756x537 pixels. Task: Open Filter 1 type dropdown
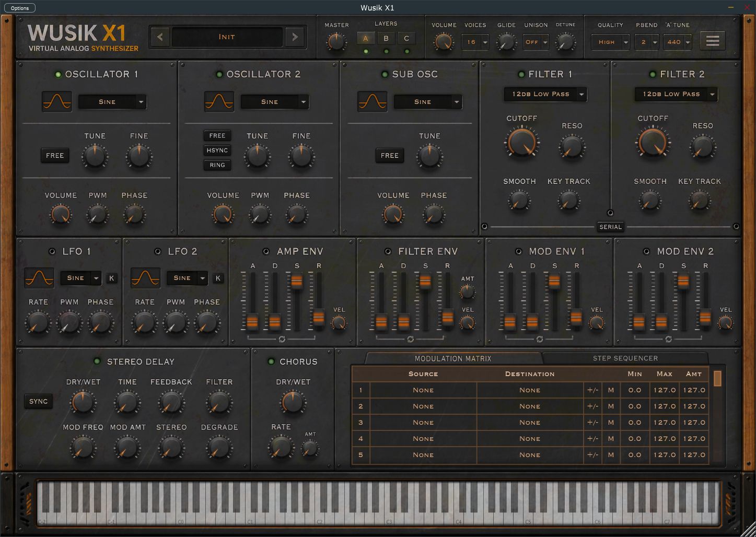coord(545,94)
